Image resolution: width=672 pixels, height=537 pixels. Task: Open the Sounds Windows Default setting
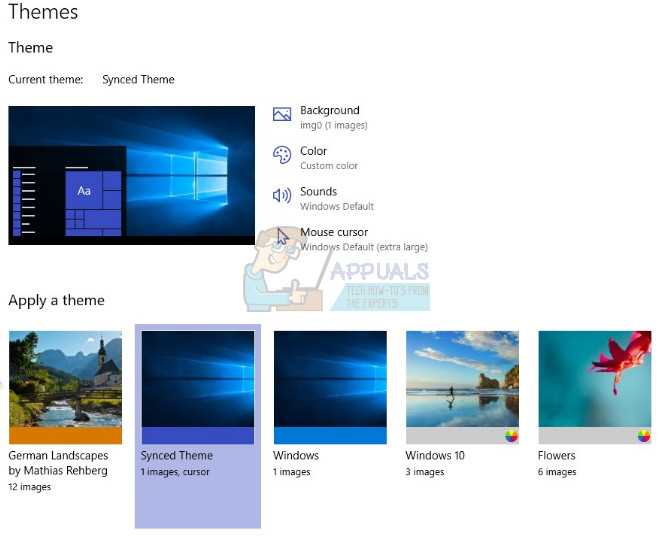(337, 198)
